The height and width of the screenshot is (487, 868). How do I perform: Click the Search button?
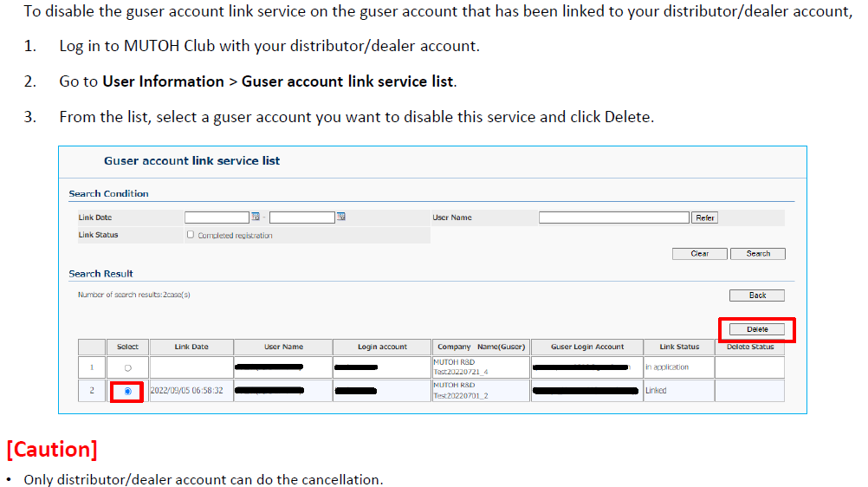pyautogui.click(x=758, y=254)
